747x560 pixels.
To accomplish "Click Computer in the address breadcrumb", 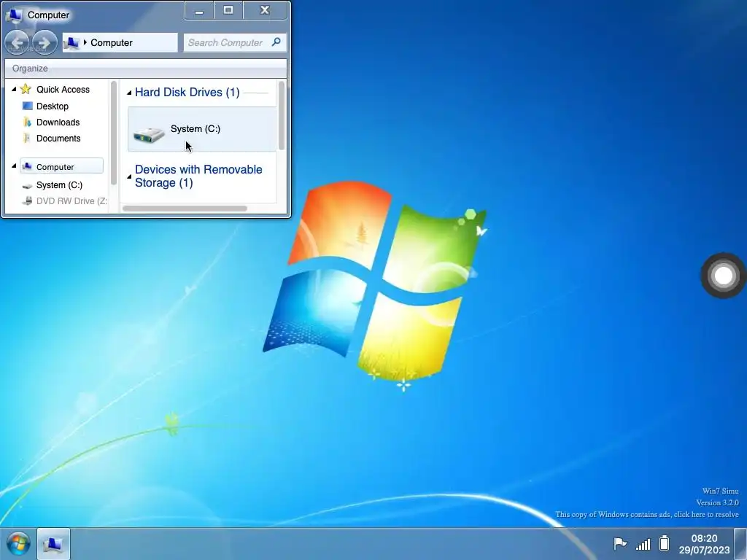I will (x=112, y=42).
